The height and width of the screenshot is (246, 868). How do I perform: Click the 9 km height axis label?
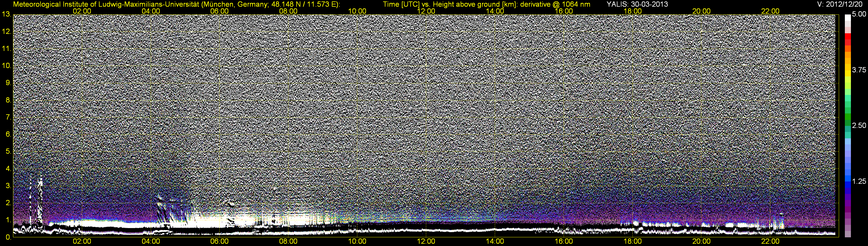pos(8,83)
